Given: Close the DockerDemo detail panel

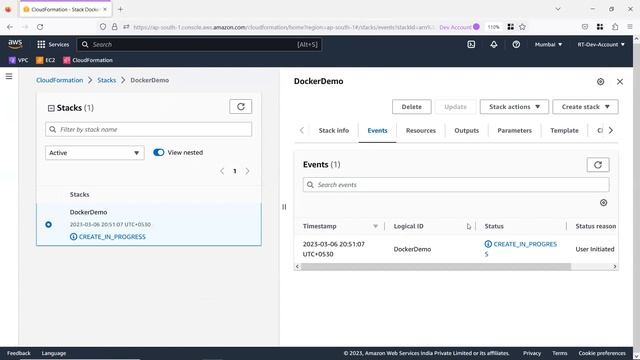Looking at the screenshot, I should (x=620, y=82).
